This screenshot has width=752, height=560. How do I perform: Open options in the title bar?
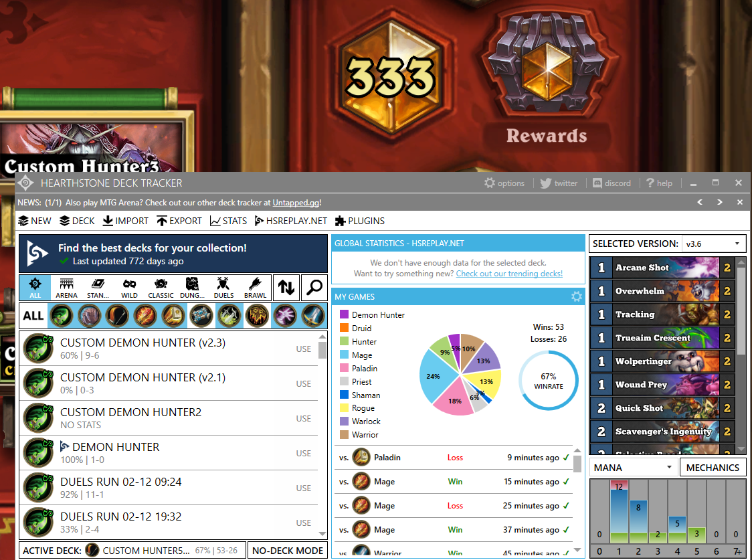(x=504, y=183)
